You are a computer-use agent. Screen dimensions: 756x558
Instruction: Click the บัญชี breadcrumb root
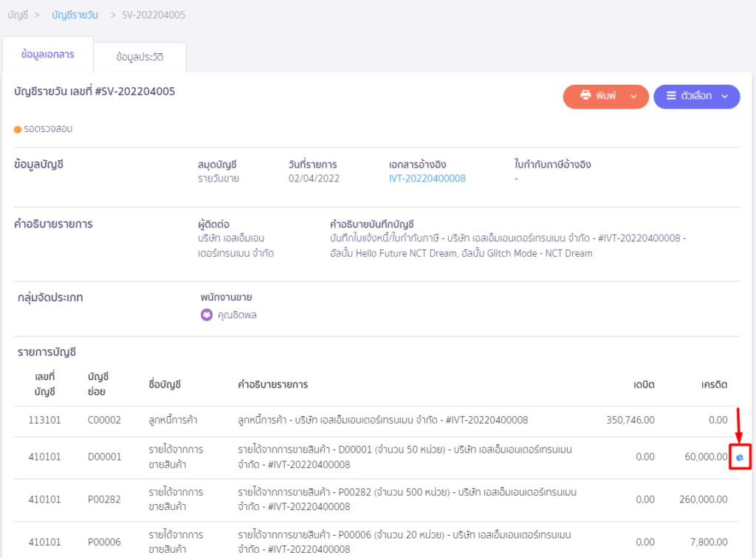coord(18,15)
